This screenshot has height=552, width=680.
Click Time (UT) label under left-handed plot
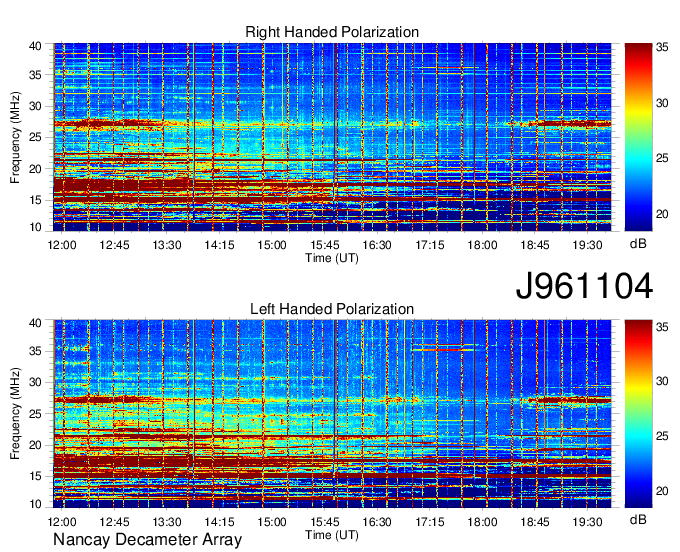(332, 535)
